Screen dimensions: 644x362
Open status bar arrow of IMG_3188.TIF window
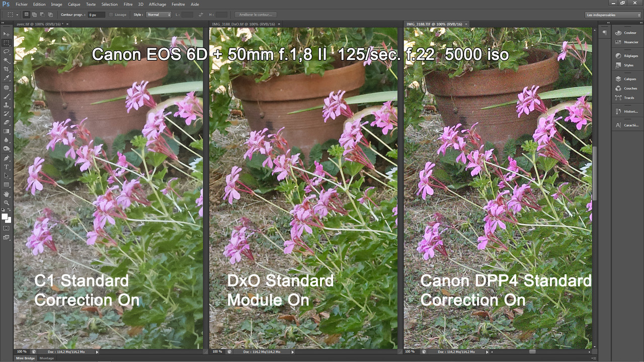(486, 351)
